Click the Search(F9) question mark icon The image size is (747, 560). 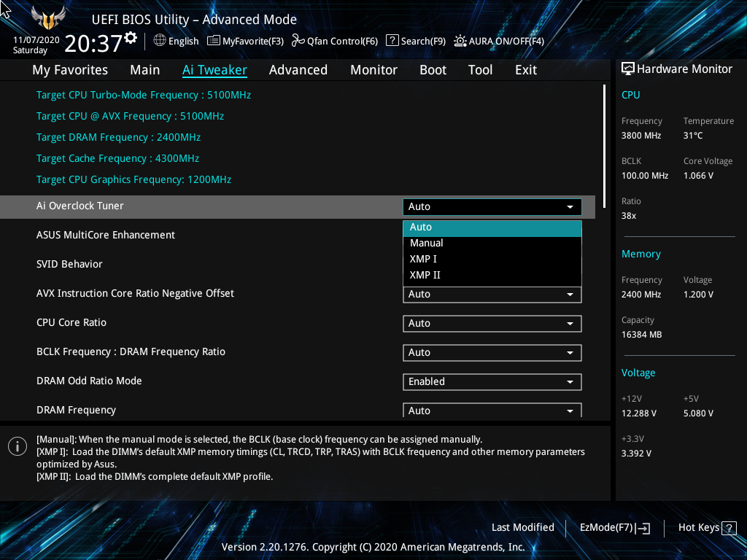click(392, 41)
